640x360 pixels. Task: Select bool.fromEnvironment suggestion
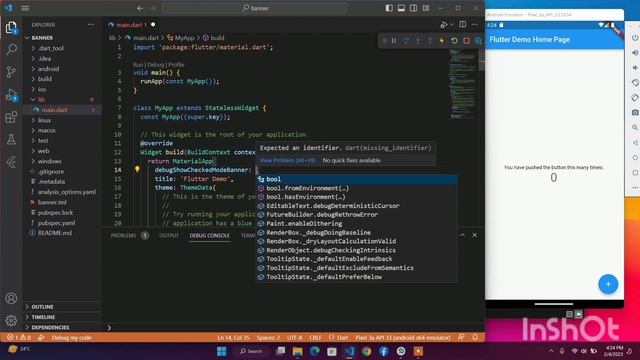coord(356,188)
